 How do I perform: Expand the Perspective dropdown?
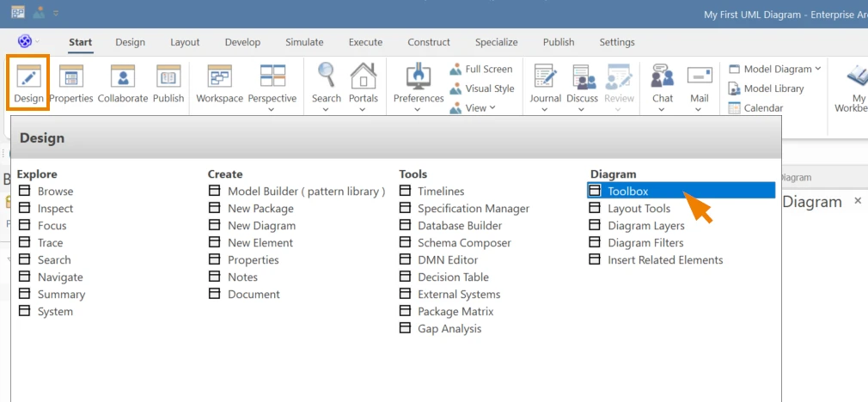(272, 109)
